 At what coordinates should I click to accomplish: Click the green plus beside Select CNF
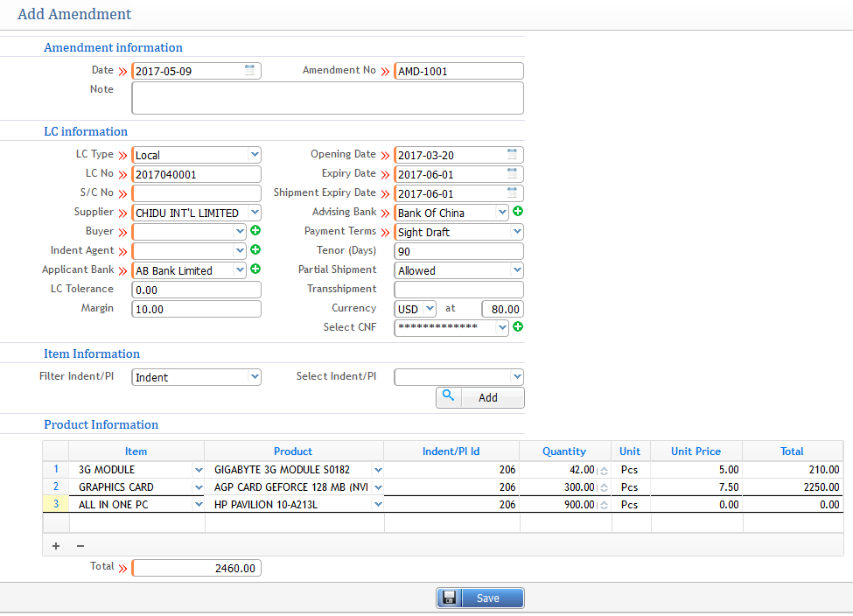(x=517, y=326)
